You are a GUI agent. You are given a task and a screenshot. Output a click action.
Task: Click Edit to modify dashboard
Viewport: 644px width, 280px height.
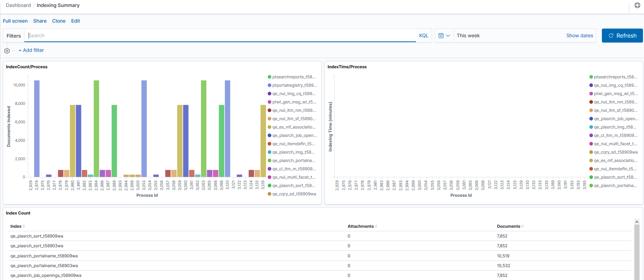tap(76, 21)
